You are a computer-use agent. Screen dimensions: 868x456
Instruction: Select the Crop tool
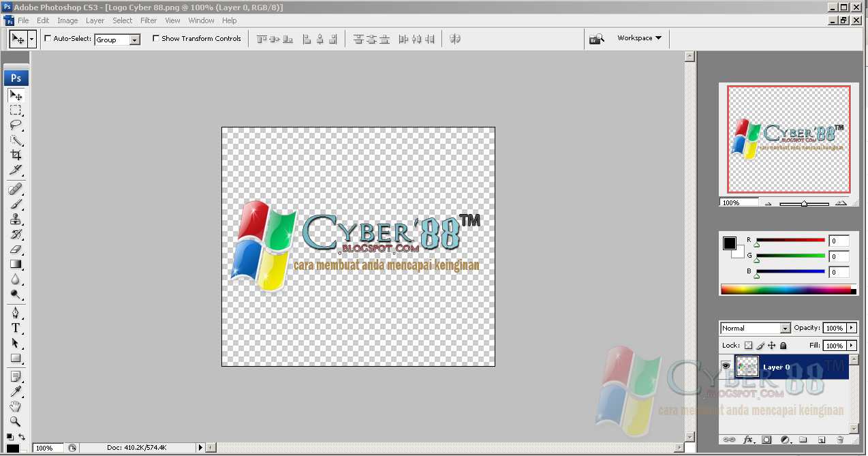(x=16, y=155)
